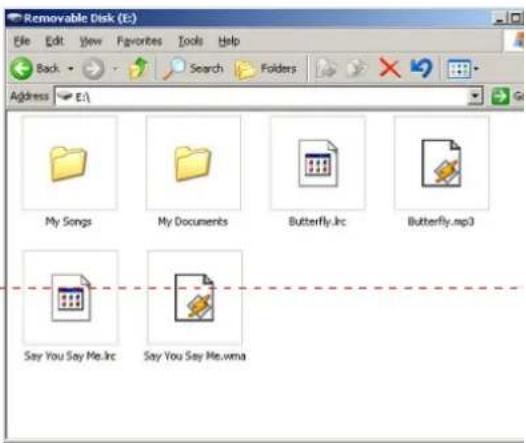Viewport: 526px width, 443px height.
Task: Open the Favorites menu
Action: (x=139, y=41)
